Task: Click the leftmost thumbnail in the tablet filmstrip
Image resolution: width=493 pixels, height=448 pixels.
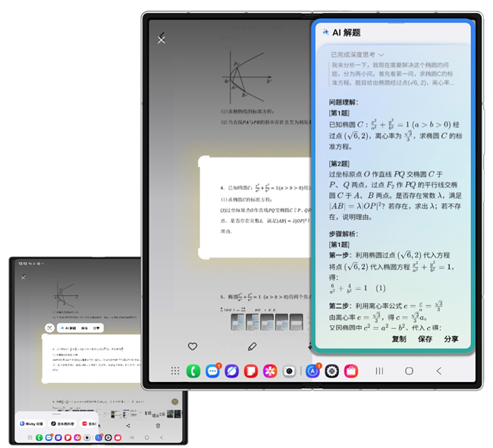Action: [237, 322]
